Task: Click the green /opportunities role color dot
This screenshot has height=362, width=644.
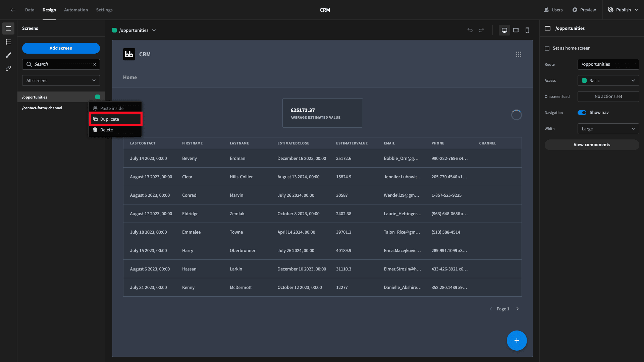Action: point(98,97)
